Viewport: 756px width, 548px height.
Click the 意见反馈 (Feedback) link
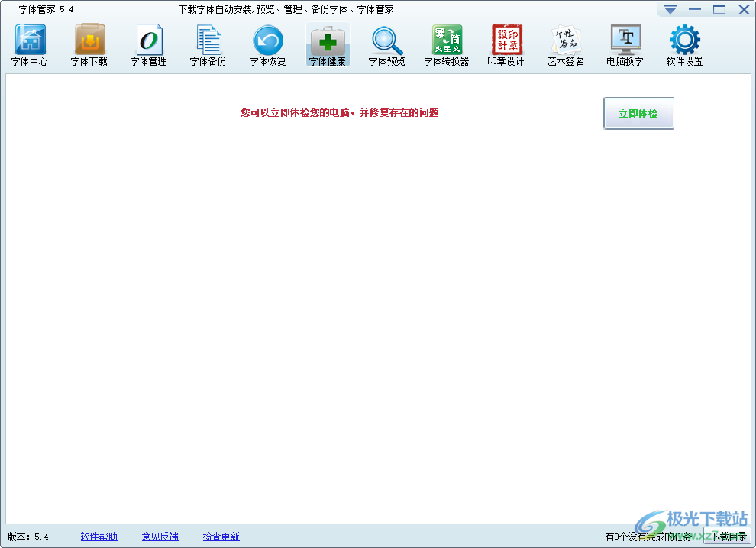coord(160,537)
